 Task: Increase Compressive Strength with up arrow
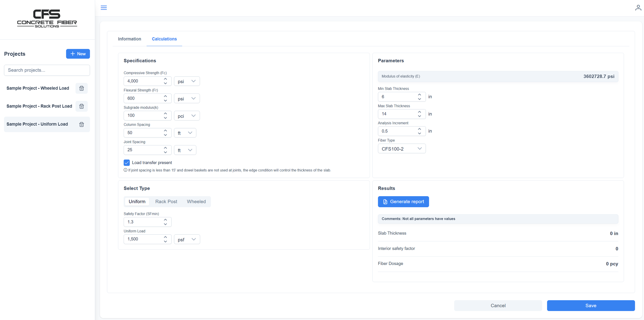[165, 79]
